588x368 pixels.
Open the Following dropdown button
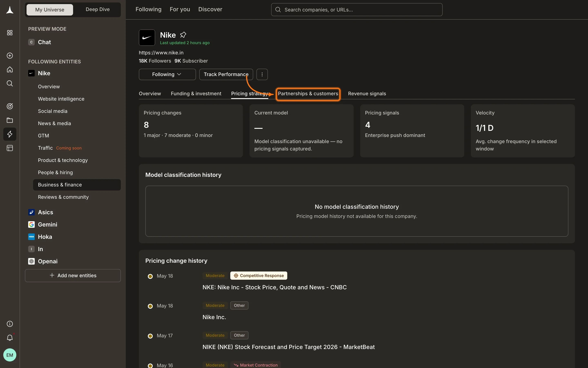coord(167,74)
